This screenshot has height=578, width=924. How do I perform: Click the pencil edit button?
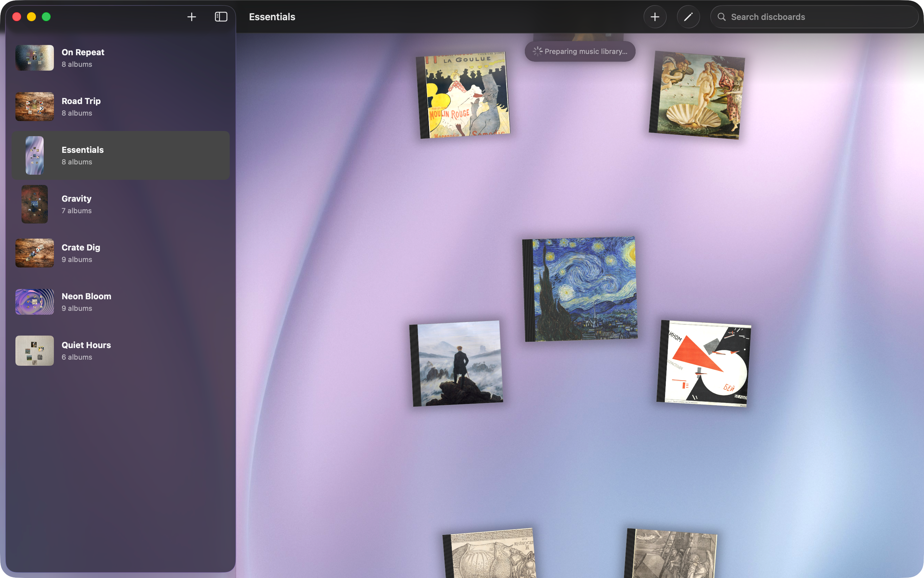688,17
